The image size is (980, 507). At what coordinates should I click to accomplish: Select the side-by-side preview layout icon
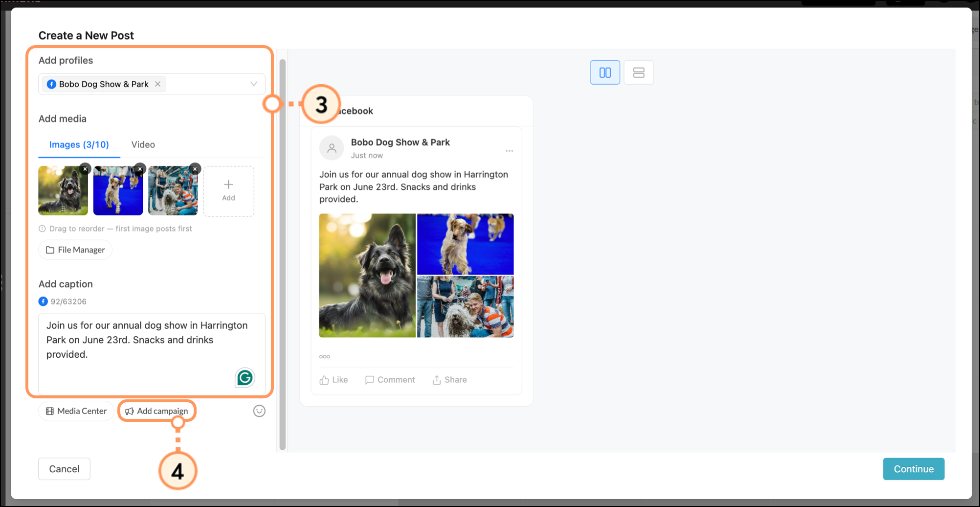(x=605, y=72)
